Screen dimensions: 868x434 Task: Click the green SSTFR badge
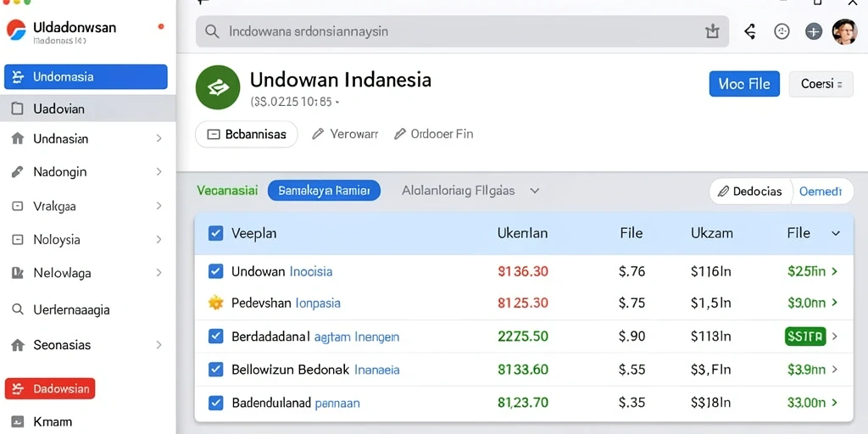point(805,336)
